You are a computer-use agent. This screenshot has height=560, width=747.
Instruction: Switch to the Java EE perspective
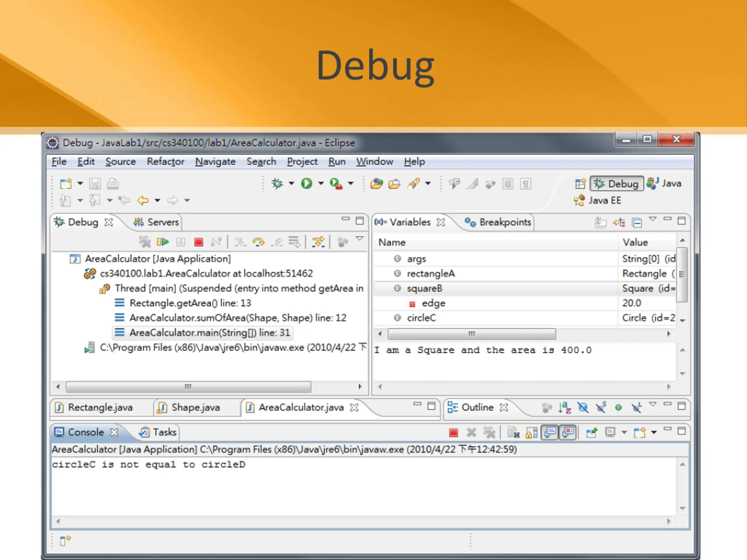[597, 200]
